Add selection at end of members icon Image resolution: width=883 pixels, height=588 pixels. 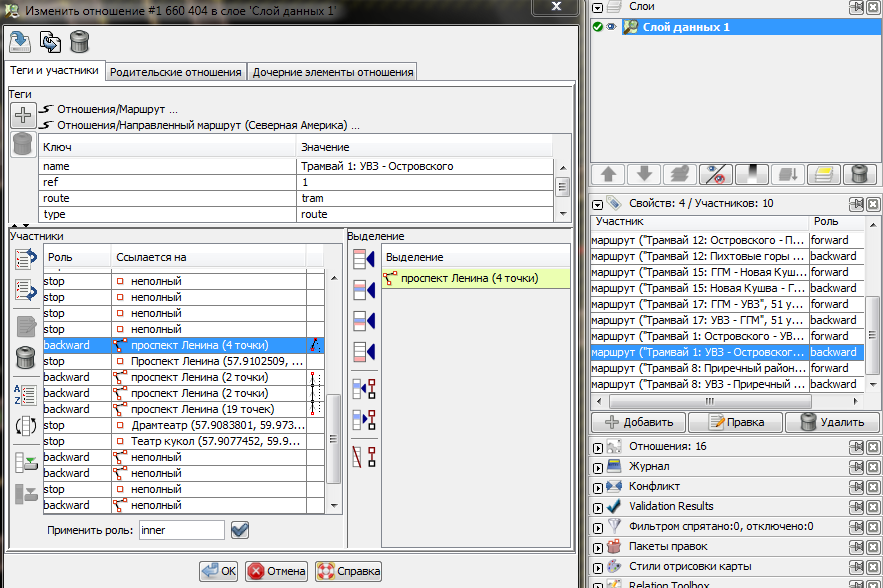click(x=363, y=352)
